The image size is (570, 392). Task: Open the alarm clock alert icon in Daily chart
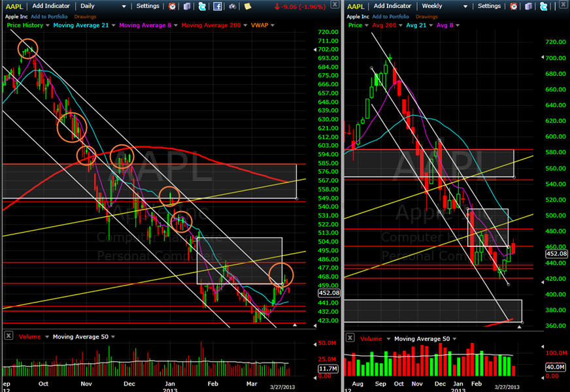coord(172,6)
